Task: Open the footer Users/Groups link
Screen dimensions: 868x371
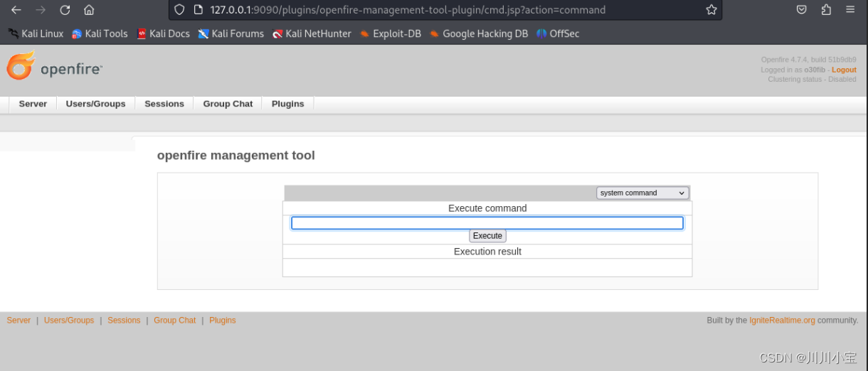Action: click(69, 321)
